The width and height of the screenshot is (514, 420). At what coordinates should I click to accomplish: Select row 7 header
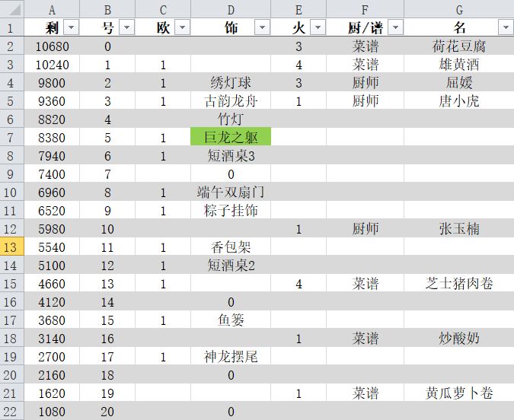pos(11,137)
